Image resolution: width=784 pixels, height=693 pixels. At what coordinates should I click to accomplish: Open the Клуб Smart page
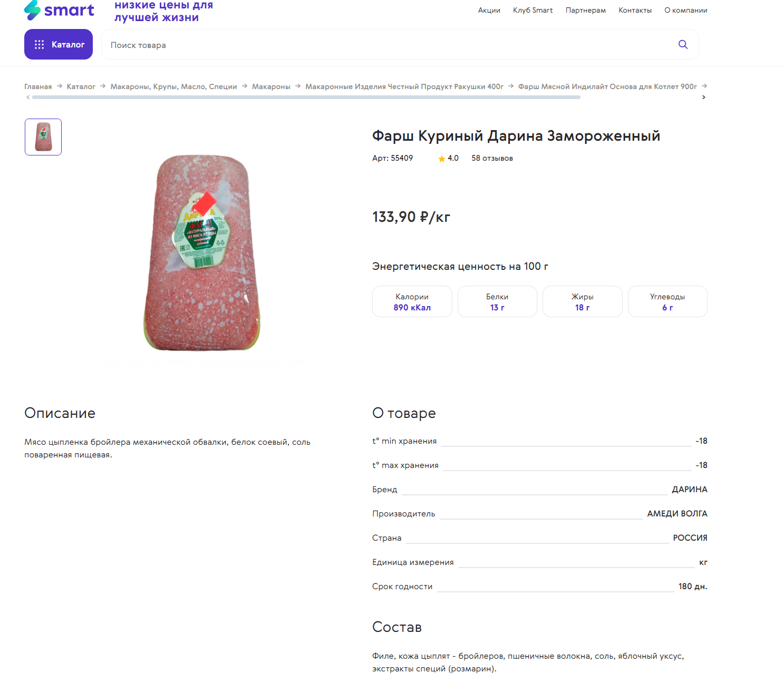(533, 11)
